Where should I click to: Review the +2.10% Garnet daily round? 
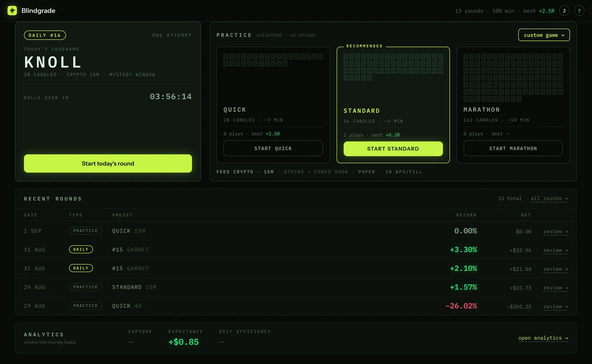[x=556, y=269]
